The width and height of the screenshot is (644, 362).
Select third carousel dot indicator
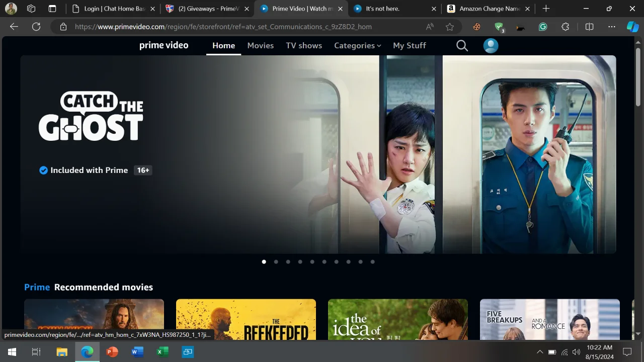pyautogui.click(x=288, y=261)
